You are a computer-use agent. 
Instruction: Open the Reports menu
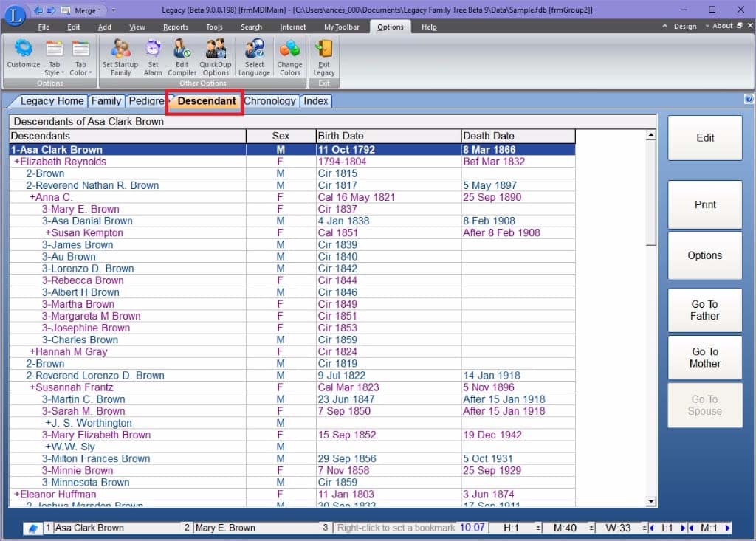pos(176,27)
